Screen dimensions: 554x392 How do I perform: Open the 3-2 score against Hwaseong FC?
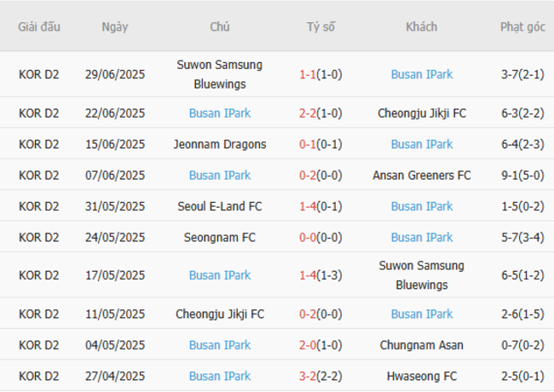tap(309, 376)
